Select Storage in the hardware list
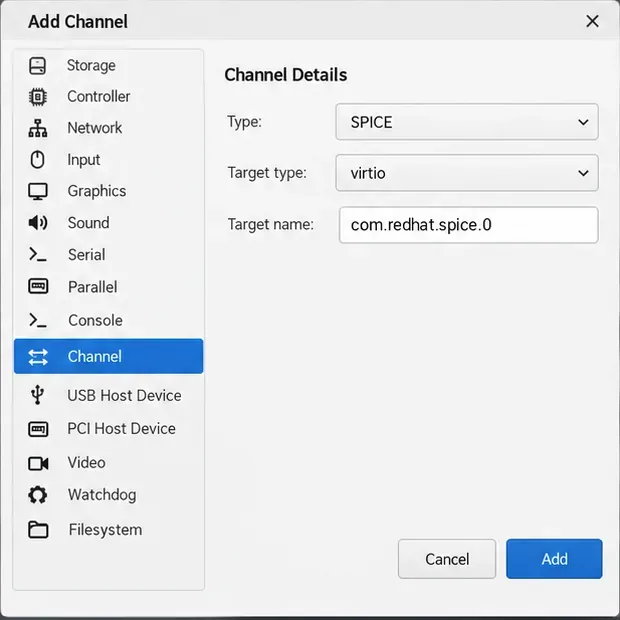The width and height of the screenshot is (620, 620). point(108,66)
